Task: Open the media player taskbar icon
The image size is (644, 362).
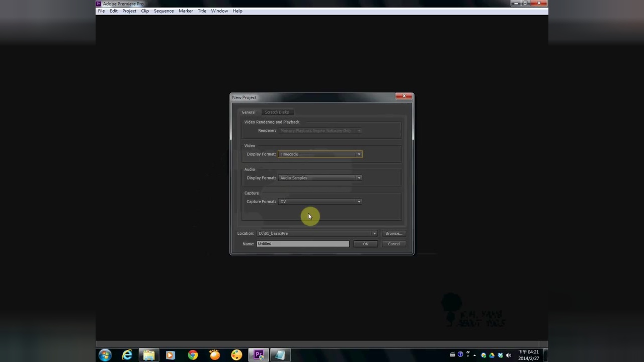Action: pyautogui.click(x=170, y=355)
